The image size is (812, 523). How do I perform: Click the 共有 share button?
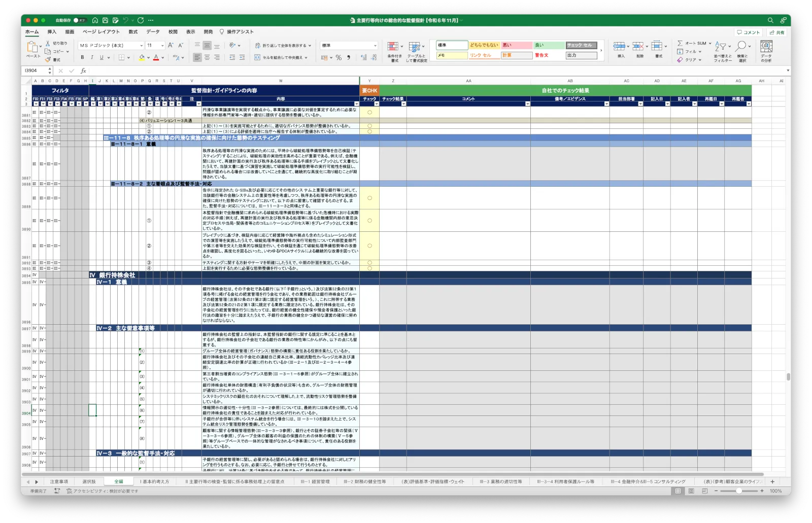tap(777, 32)
